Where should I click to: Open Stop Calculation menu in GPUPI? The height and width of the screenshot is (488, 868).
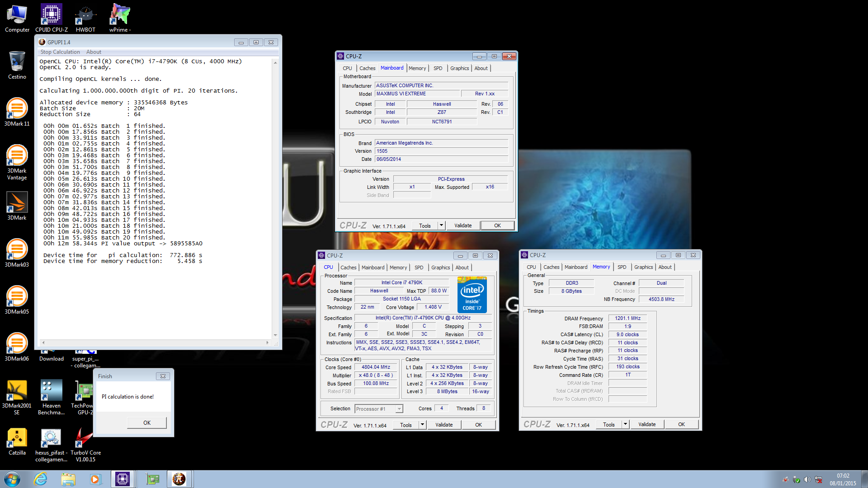pyautogui.click(x=60, y=52)
